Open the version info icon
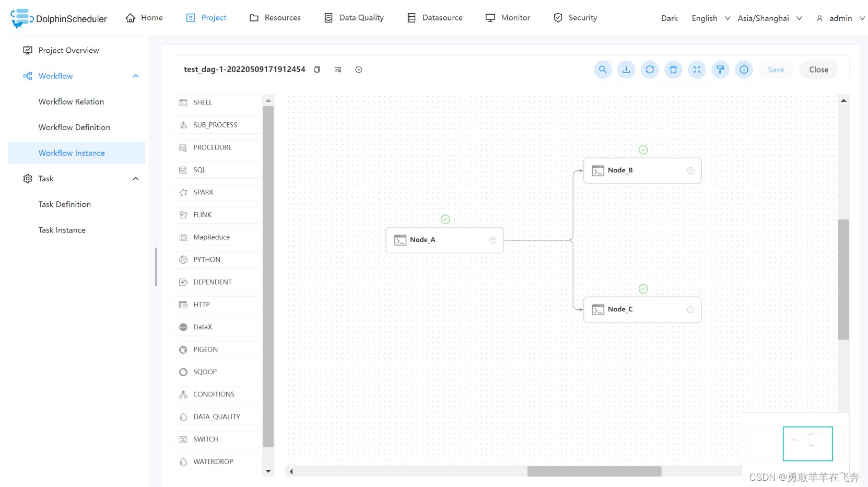Viewport: 868px width, 487px height. click(x=744, y=69)
